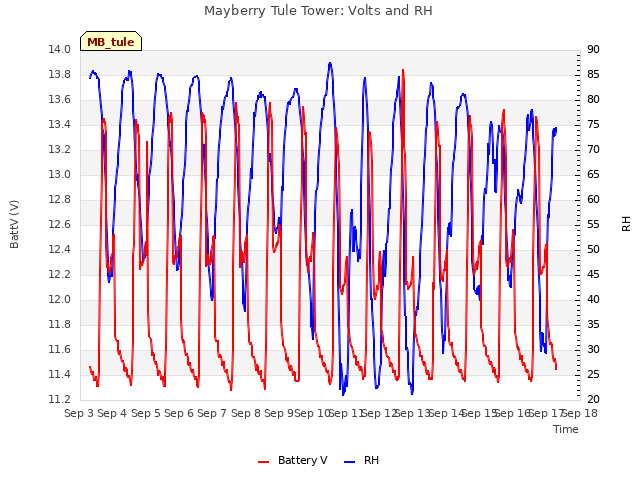Toggle the RH legend entry
The width and height of the screenshot is (640, 480).
(361, 460)
